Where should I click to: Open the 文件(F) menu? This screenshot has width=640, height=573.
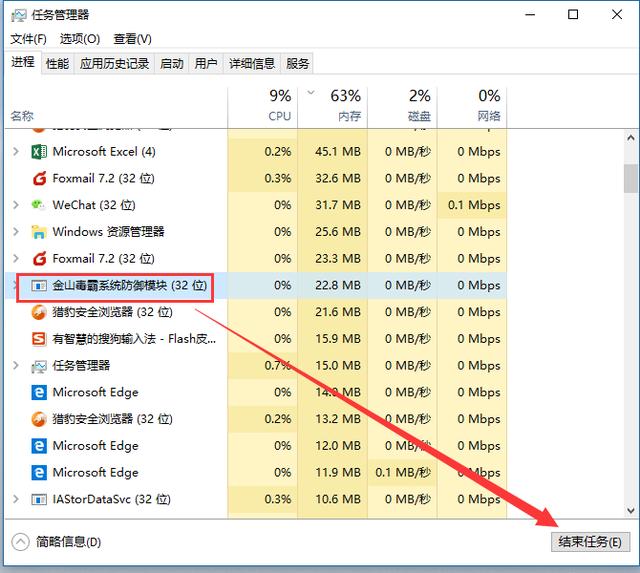28,39
